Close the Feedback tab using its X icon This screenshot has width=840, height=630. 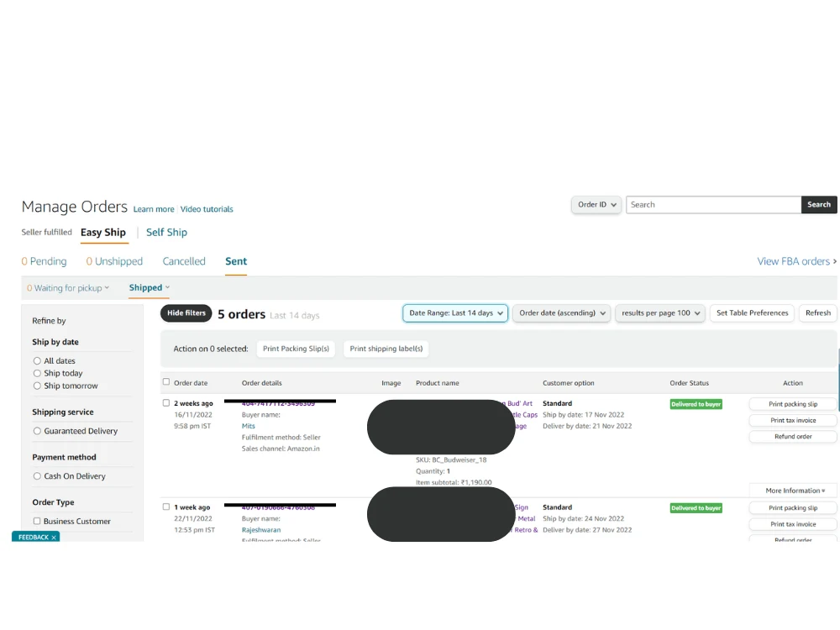click(54, 538)
